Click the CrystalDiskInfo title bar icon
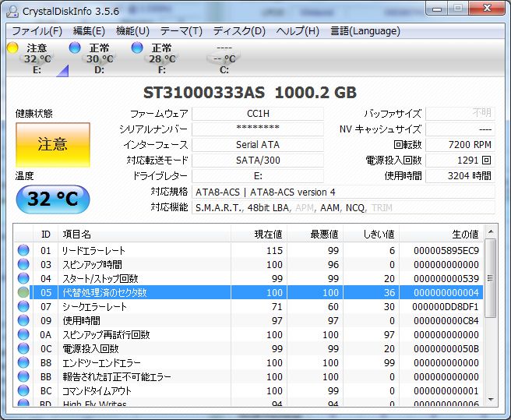This screenshot has height=420, width=511. pos(12,11)
